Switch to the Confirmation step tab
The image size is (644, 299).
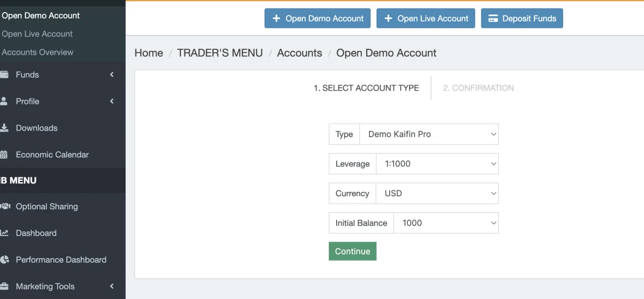point(478,88)
